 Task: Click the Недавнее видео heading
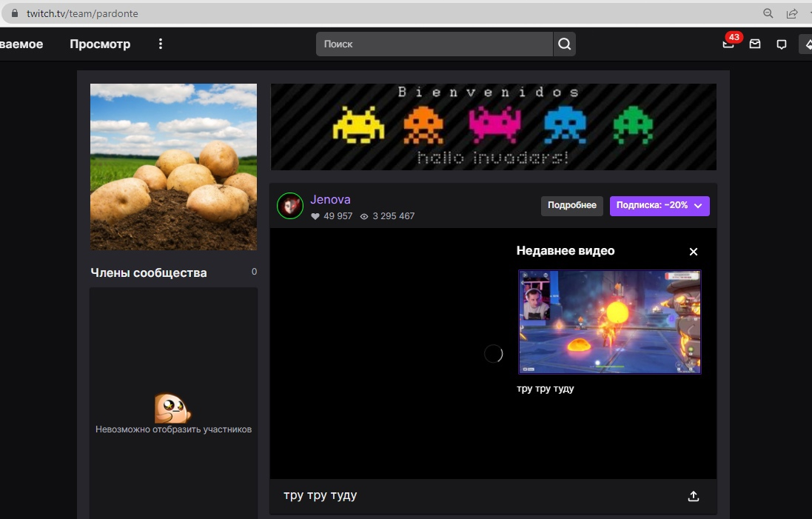[x=566, y=251]
